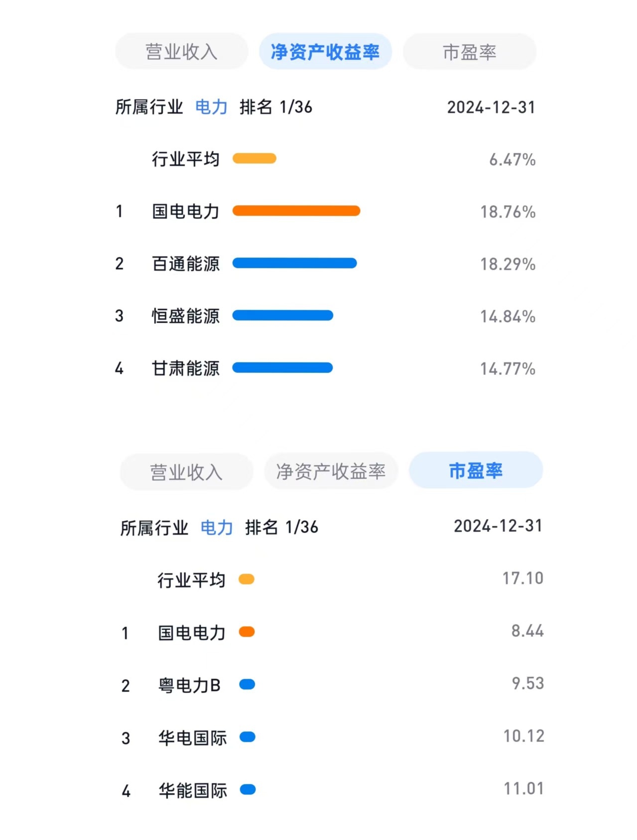
Task: Open 电力 industry link in P/E section
Action: pyautogui.click(x=217, y=527)
